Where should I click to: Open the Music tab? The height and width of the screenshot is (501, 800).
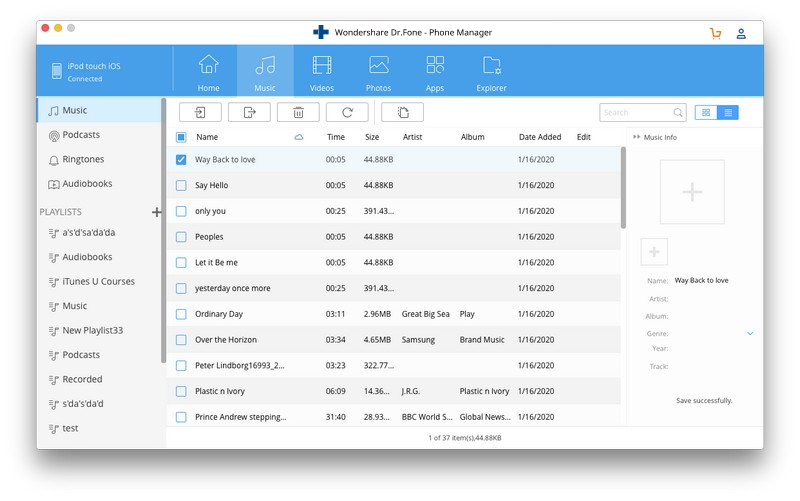(265, 71)
